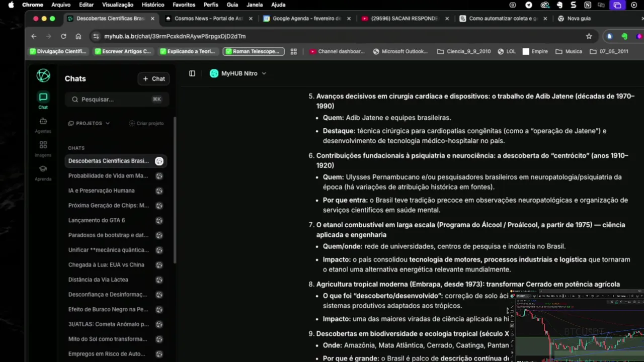The height and width of the screenshot is (362, 644).
Task: Close the Google Agenda tab
Action: (349, 19)
